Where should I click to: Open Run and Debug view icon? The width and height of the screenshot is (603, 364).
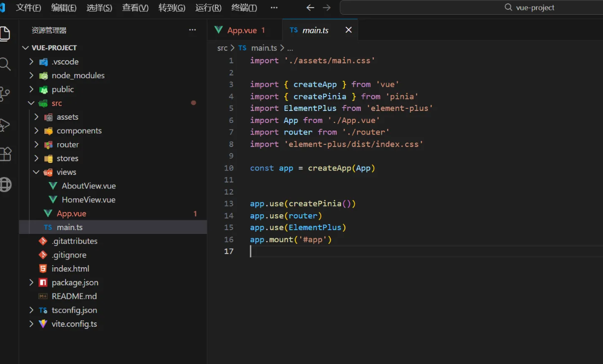tap(5, 125)
